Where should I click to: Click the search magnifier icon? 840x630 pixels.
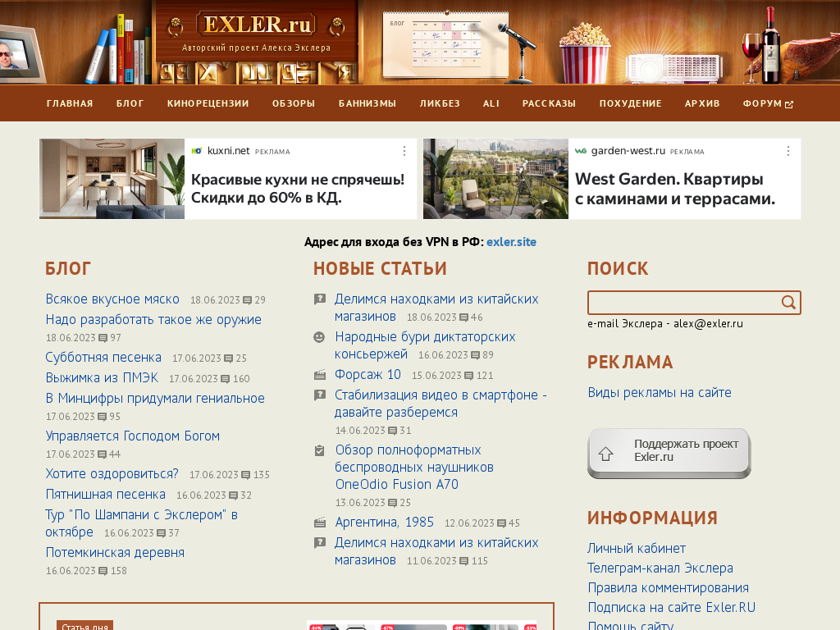point(788,303)
